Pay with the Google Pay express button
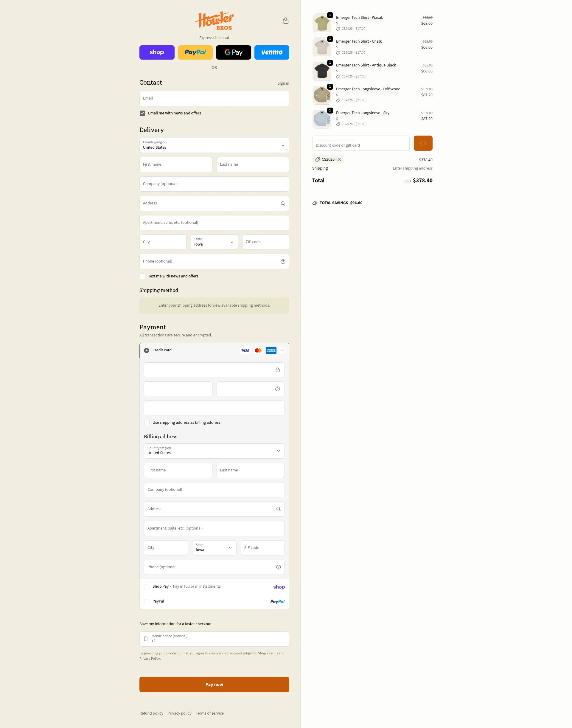 (x=233, y=52)
